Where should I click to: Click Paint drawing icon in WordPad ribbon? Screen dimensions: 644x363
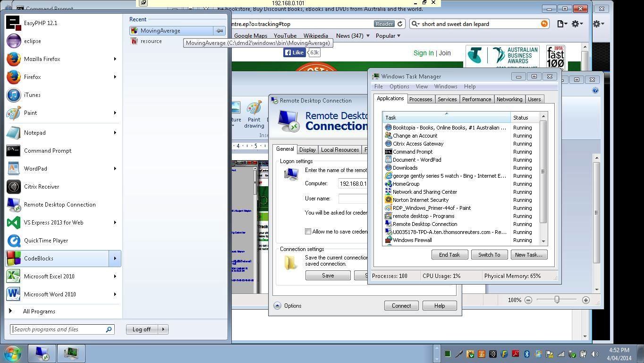tap(254, 114)
